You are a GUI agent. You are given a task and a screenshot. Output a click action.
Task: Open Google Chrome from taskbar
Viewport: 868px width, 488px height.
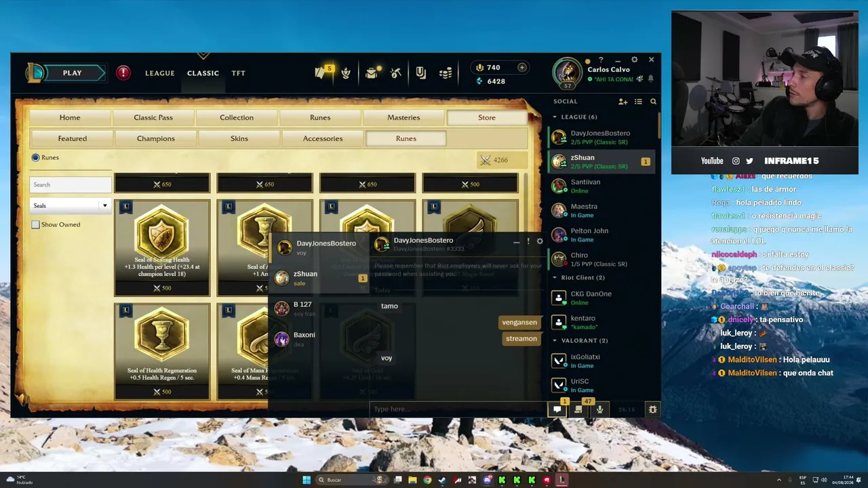point(427,480)
